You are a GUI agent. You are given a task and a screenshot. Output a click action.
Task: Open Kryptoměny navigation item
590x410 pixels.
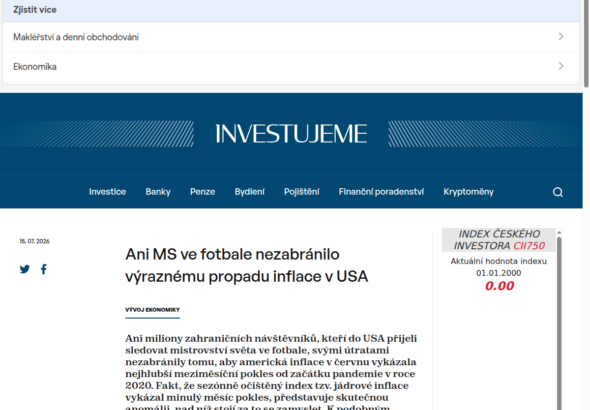click(x=468, y=192)
